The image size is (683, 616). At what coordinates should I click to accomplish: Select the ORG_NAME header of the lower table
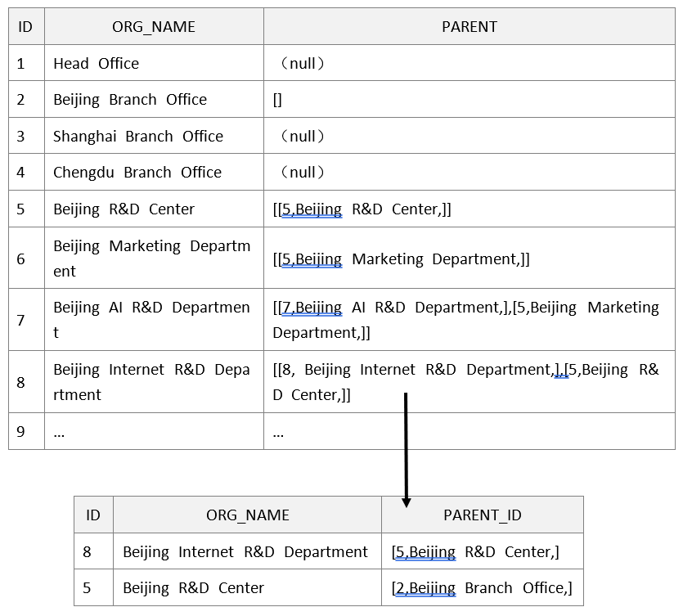coord(247,515)
